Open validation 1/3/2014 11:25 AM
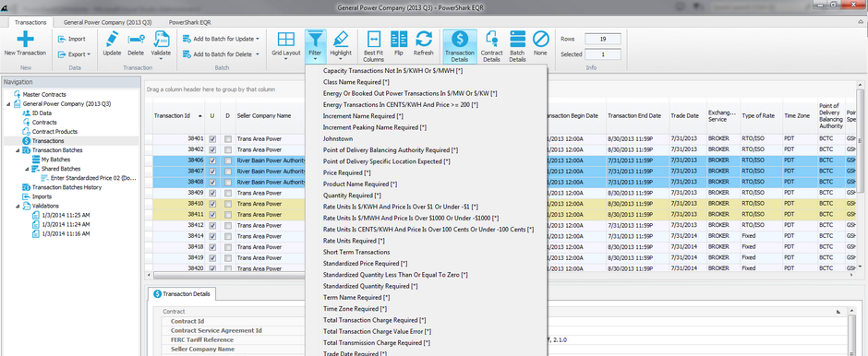868x356 pixels. click(66, 215)
